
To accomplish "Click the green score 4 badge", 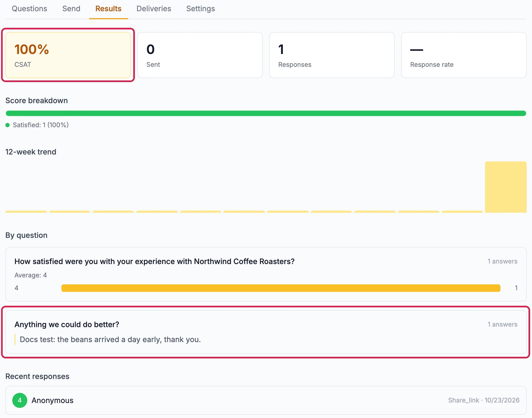I will tap(20, 400).
